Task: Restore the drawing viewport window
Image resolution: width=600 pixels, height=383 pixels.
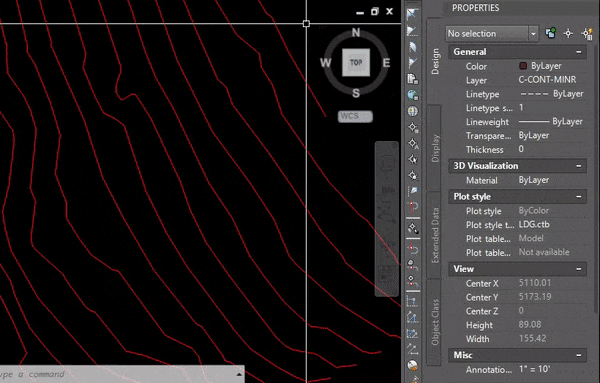Action: (x=375, y=11)
